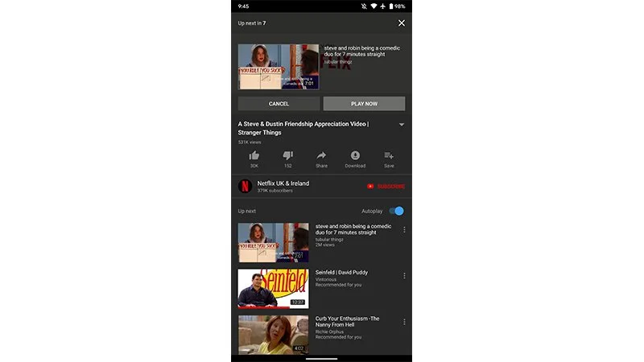Tap the Download icon
Viewport: 644px width, 362px height.
(x=355, y=155)
